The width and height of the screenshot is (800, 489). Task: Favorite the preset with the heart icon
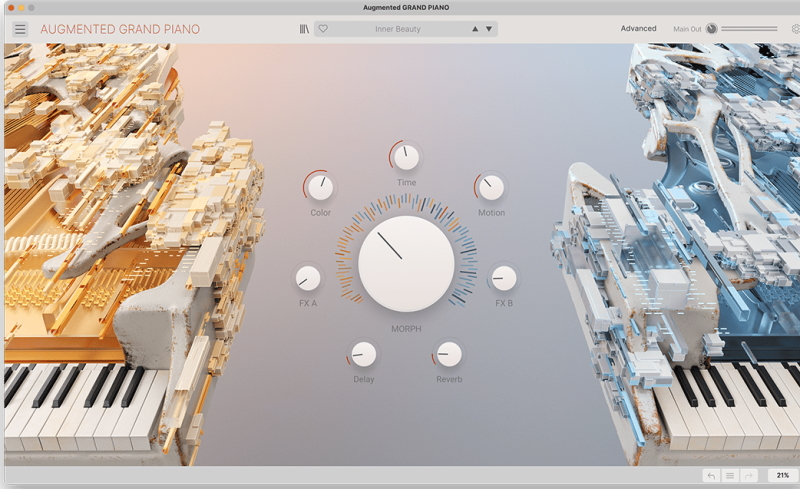pyautogui.click(x=323, y=29)
